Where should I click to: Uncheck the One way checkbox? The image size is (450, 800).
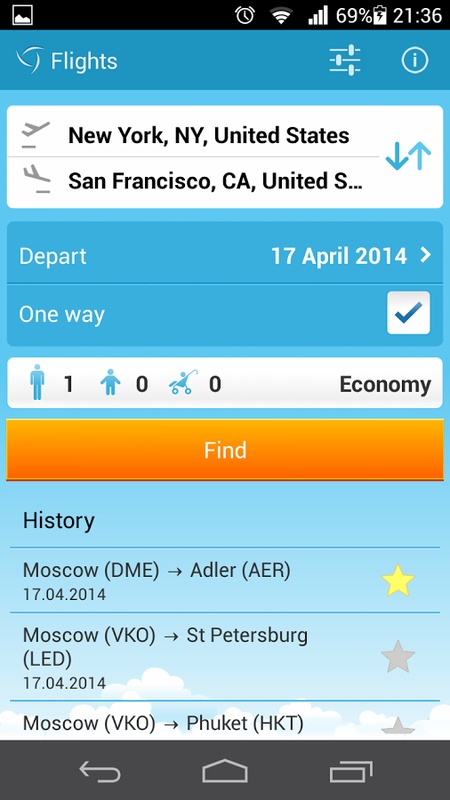tap(408, 313)
